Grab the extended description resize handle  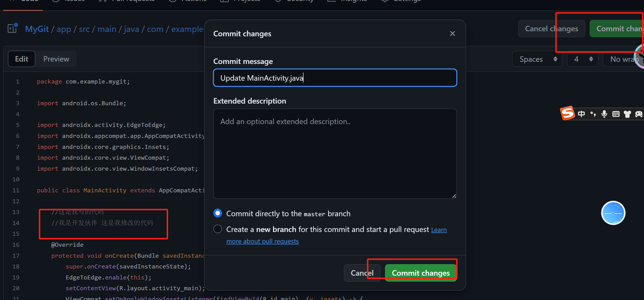click(x=454, y=196)
